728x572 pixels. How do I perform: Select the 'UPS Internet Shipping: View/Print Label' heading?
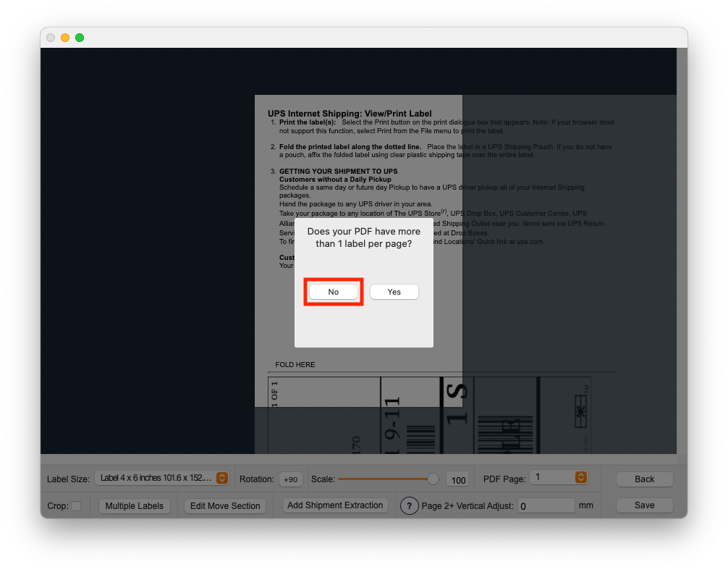[x=350, y=114]
